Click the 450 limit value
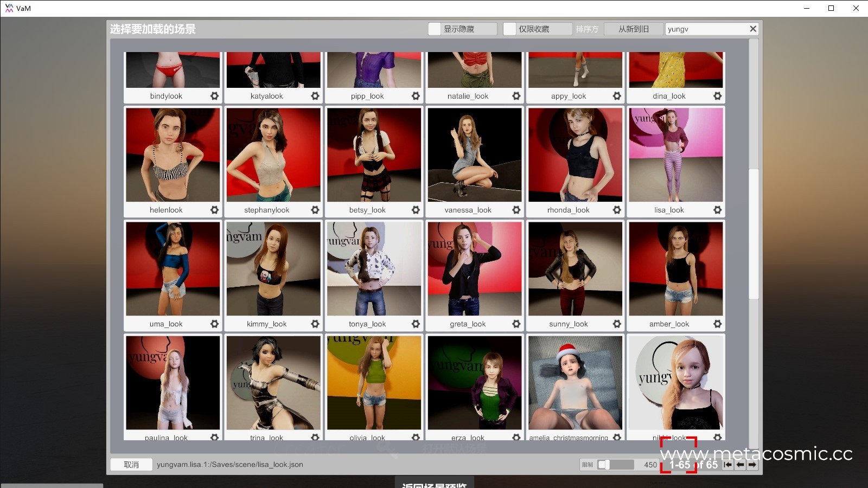 (x=650, y=465)
